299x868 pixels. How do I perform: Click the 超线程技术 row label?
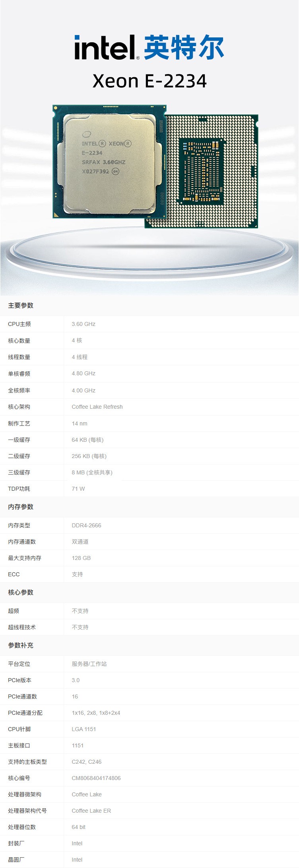(22, 627)
